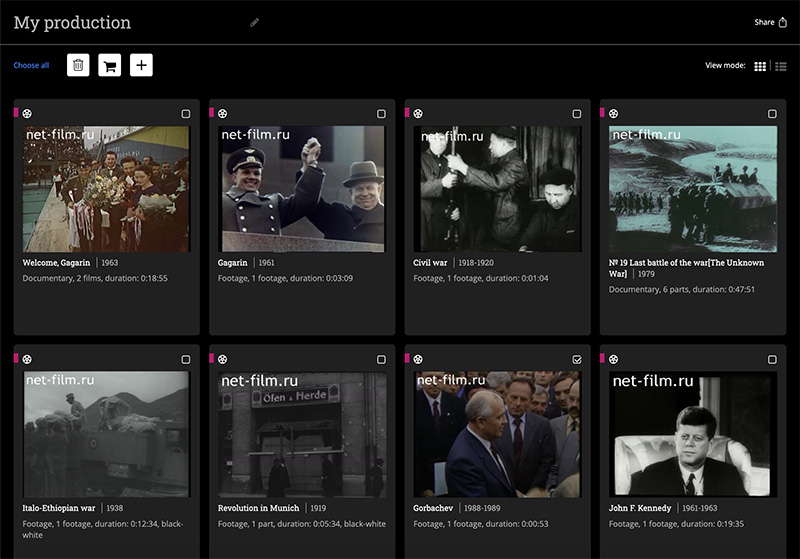This screenshot has width=800, height=559.
Task: Click the View mode: label
Action: (725, 65)
